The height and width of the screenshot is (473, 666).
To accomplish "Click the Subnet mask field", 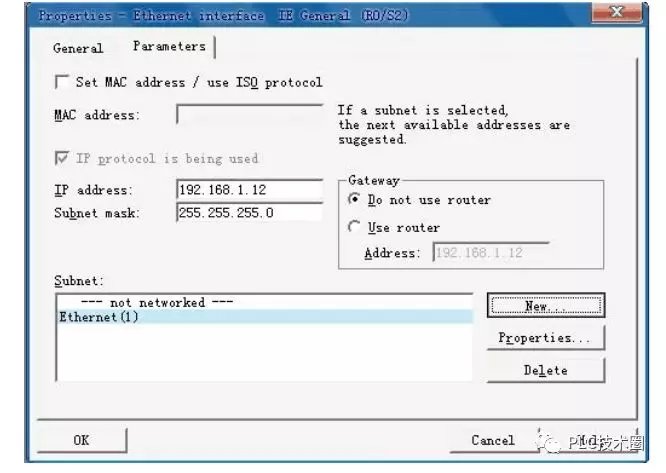I will pos(249,212).
